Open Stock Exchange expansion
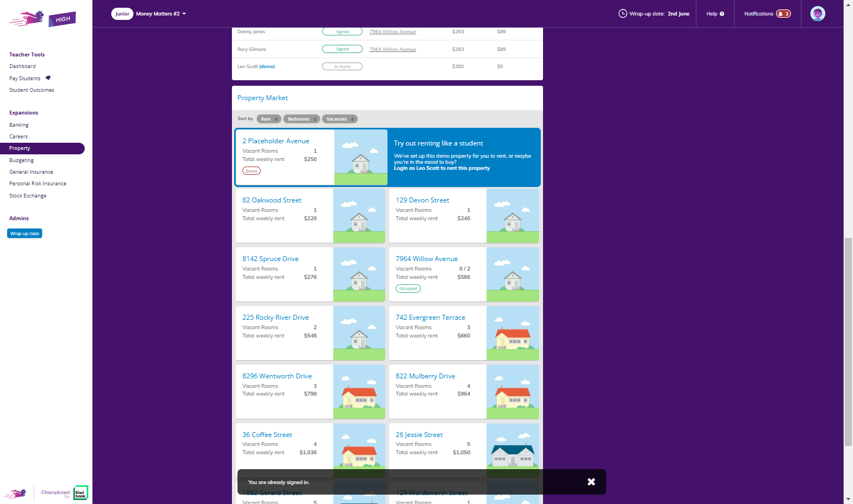853x504 pixels. point(28,196)
